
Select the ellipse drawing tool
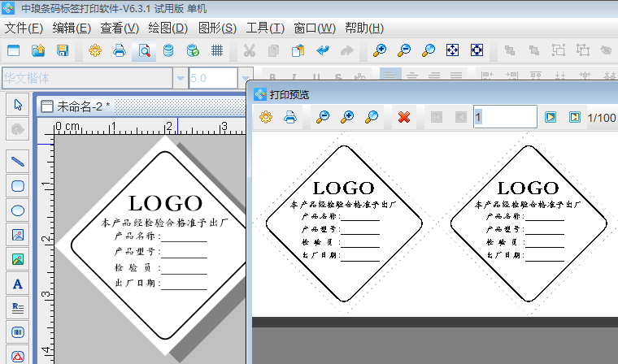[18, 210]
